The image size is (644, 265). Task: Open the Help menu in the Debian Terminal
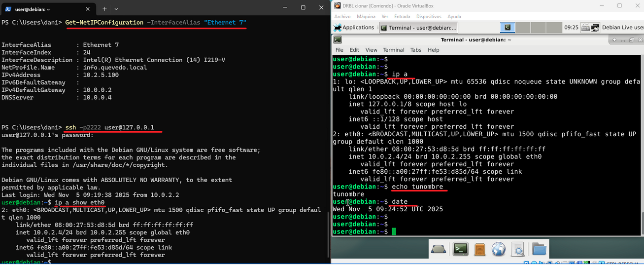[433, 50]
